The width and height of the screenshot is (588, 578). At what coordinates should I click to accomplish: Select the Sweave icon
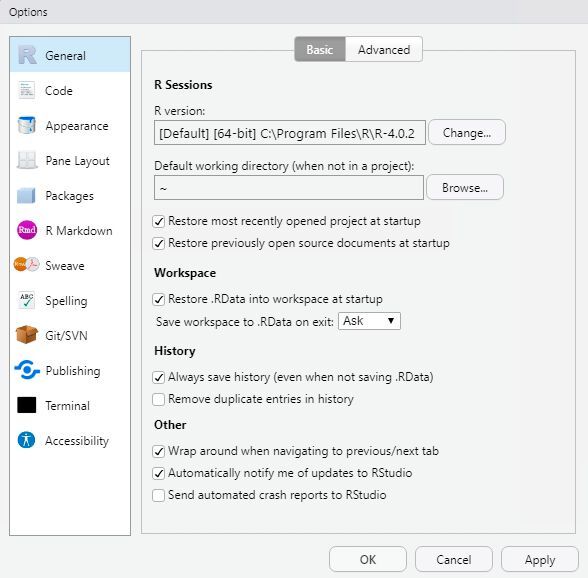click(27, 265)
